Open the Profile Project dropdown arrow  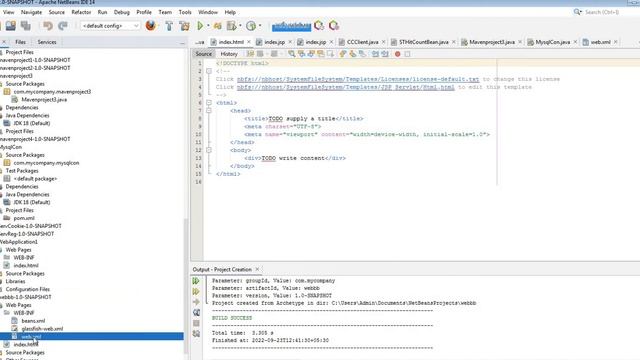coord(260,26)
